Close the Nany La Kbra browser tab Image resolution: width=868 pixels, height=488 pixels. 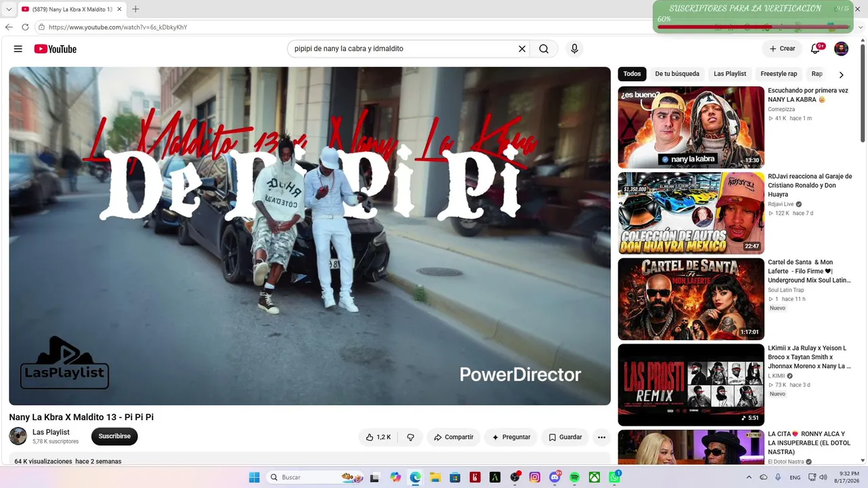tap(120, 9)
